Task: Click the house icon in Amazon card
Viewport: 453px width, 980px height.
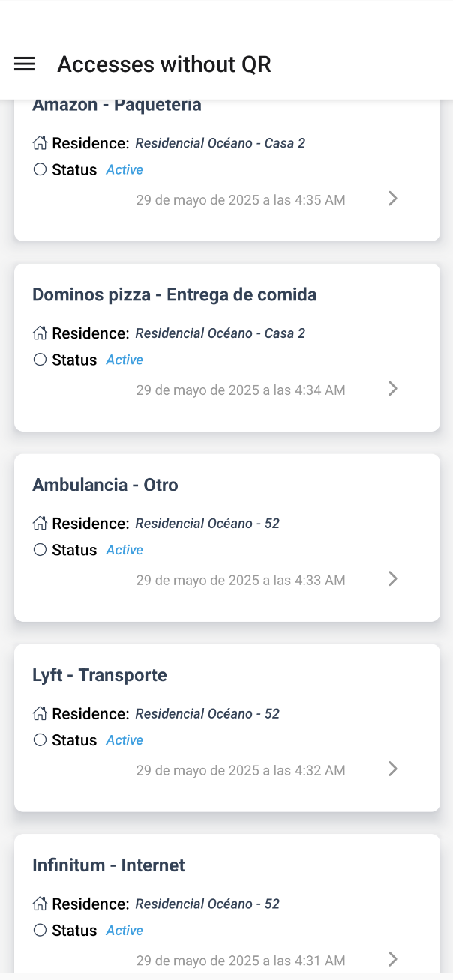Action: coord(40,142)
